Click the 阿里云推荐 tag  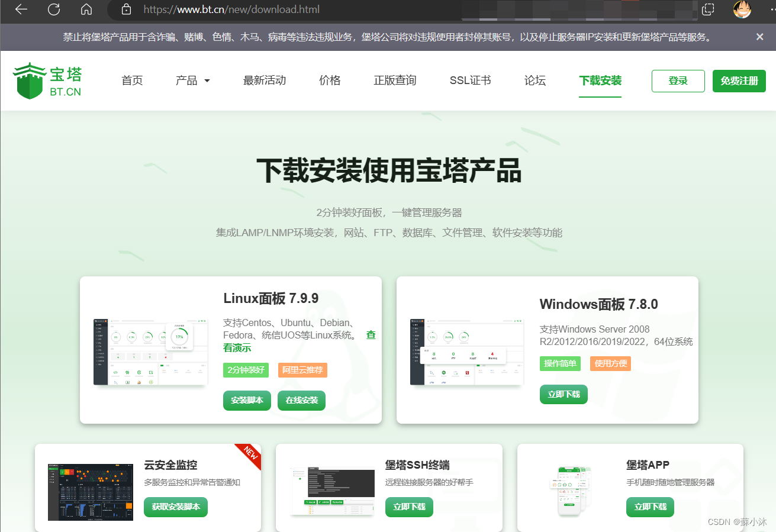click(x=302, y=370)
